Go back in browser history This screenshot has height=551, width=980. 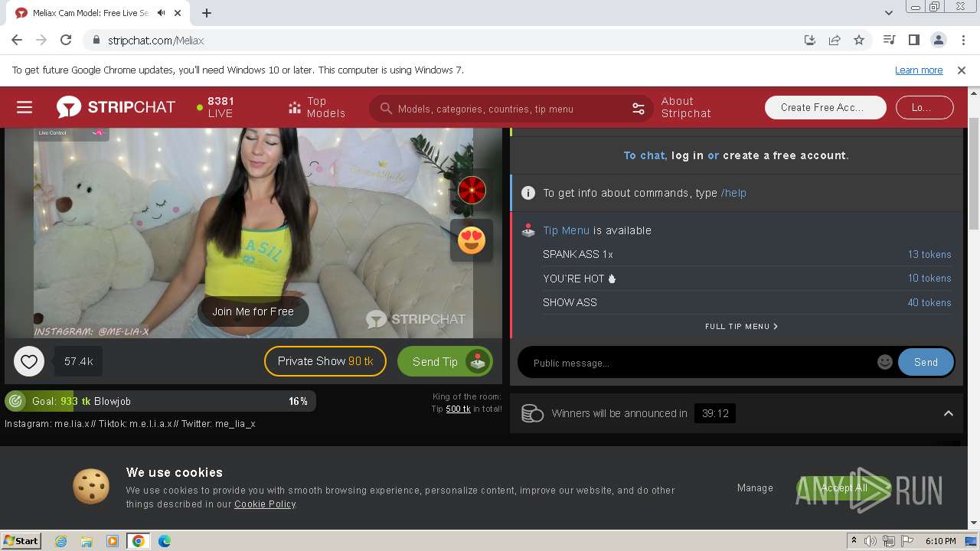[17, 40]
